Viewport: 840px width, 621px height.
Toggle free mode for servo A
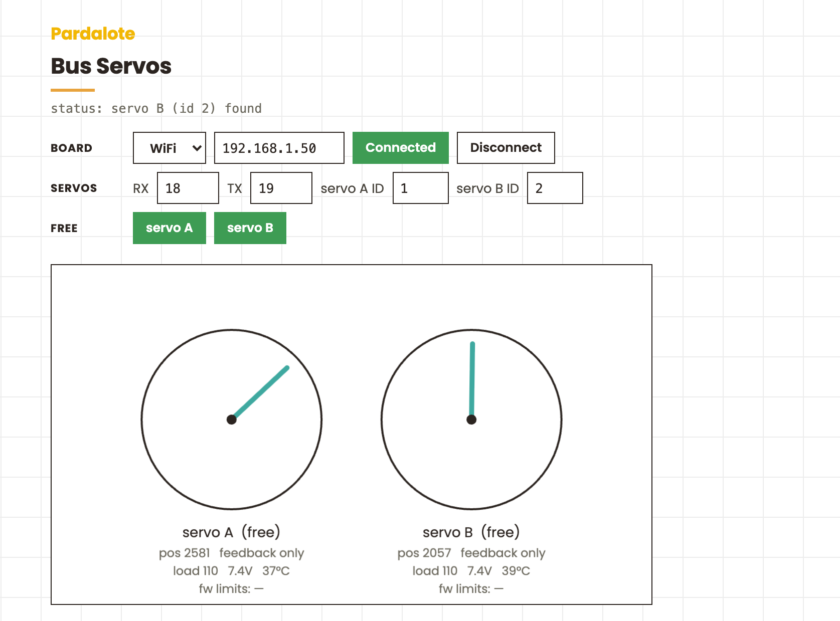[170, 228]
